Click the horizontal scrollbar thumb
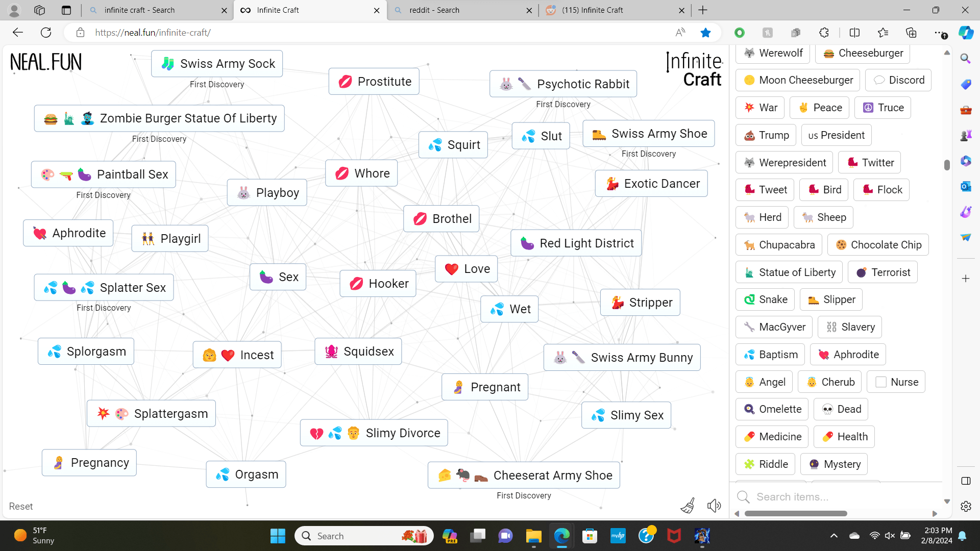The image size is (980, 551). 796,513
